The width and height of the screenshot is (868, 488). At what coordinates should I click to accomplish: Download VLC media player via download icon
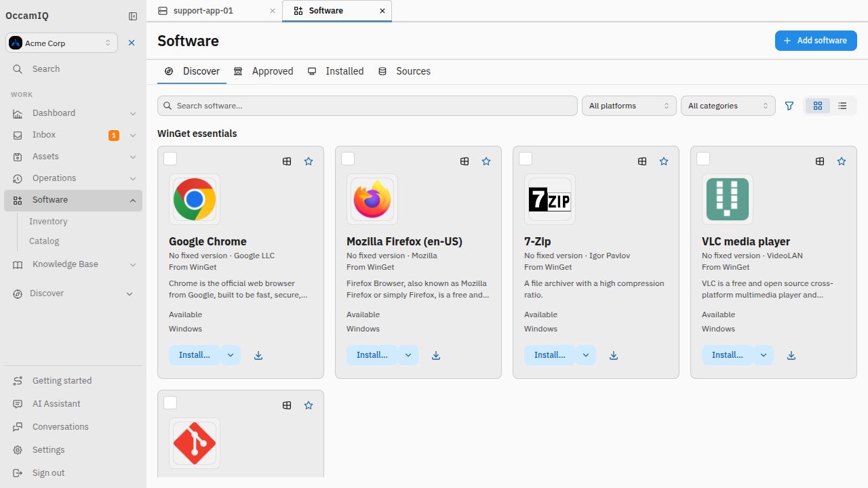[791, 355]
